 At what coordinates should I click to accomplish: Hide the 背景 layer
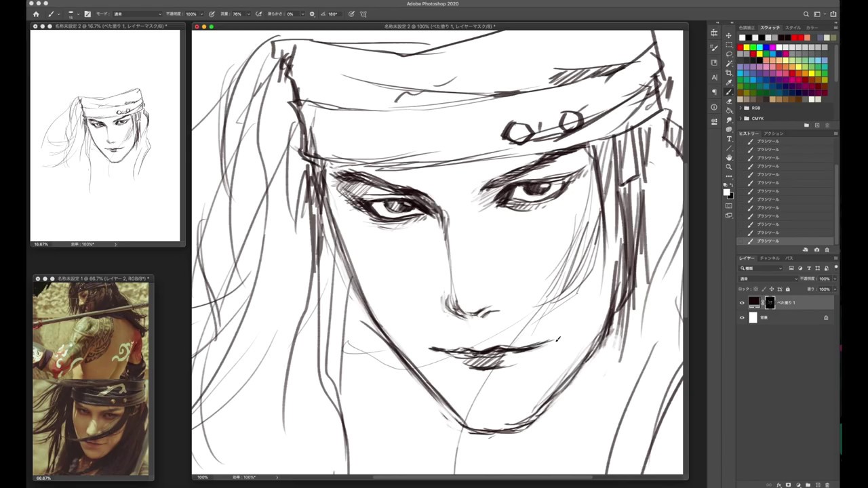tap(742, 317)
